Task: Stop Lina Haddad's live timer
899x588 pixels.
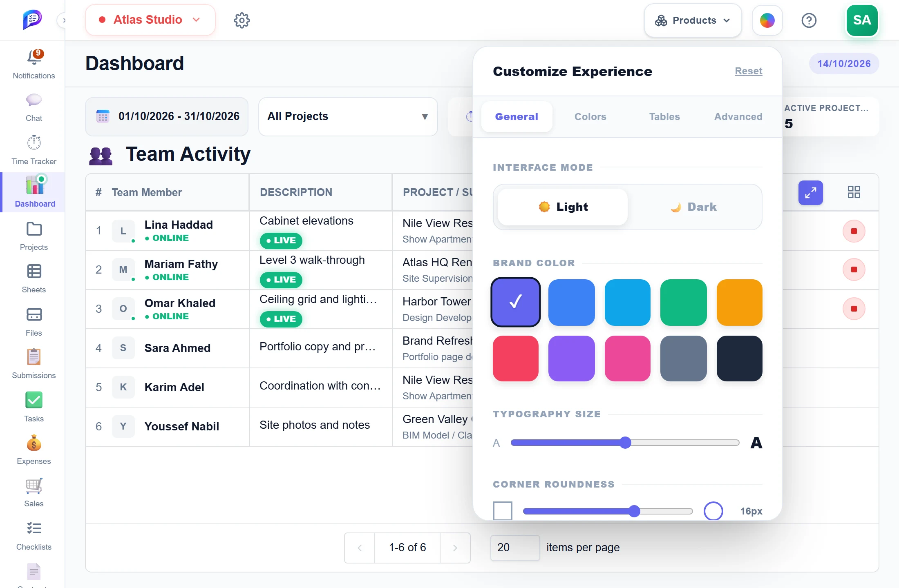Action: 854,231
